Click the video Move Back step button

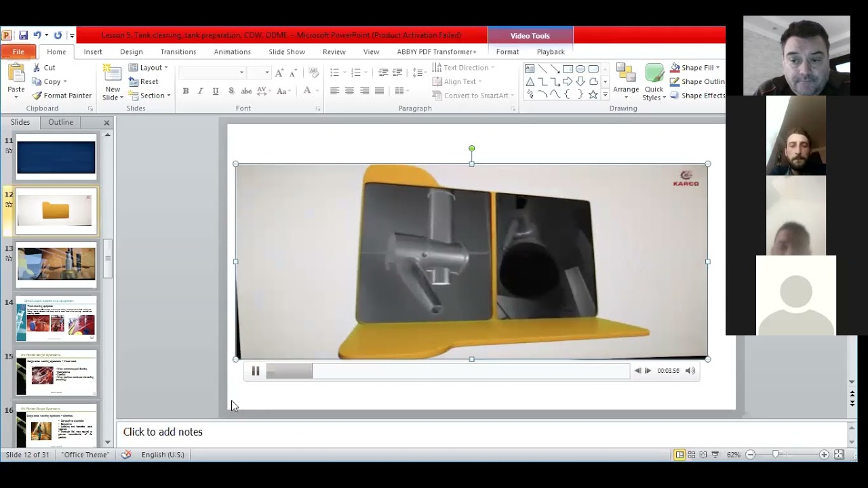click(x=637, y=371)
